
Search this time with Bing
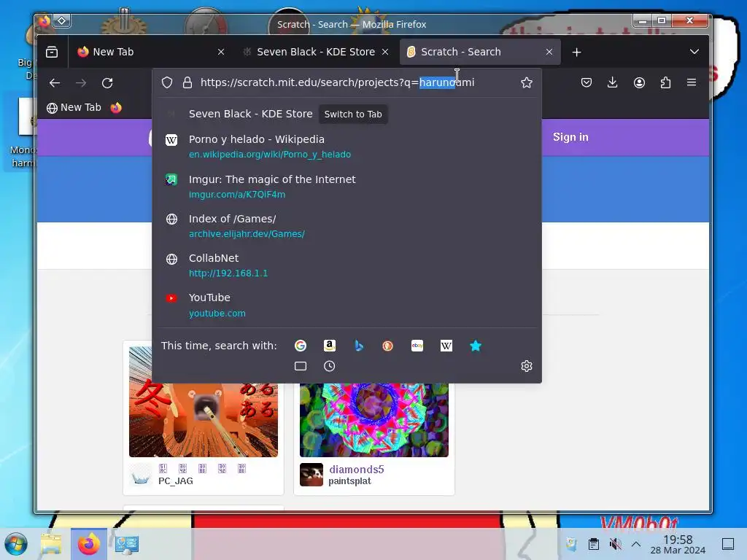point(359,346)
